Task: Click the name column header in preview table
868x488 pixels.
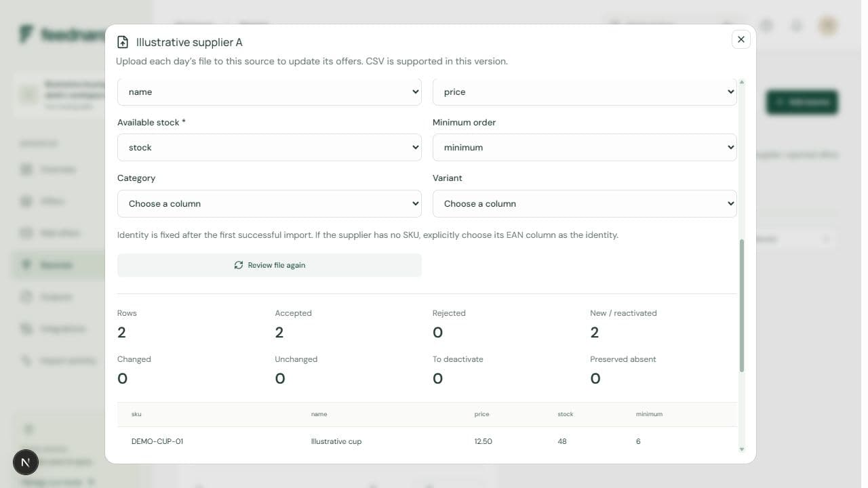Action: (x=319, y=414)
